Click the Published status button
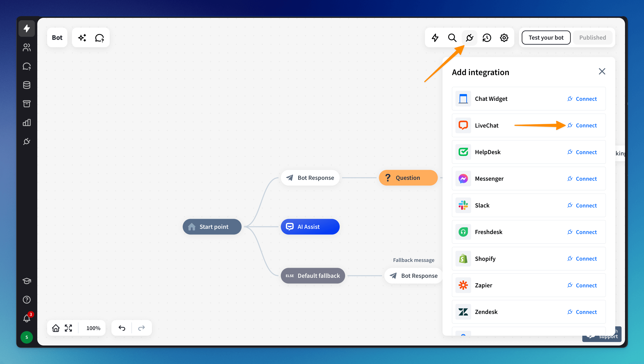 592,38
